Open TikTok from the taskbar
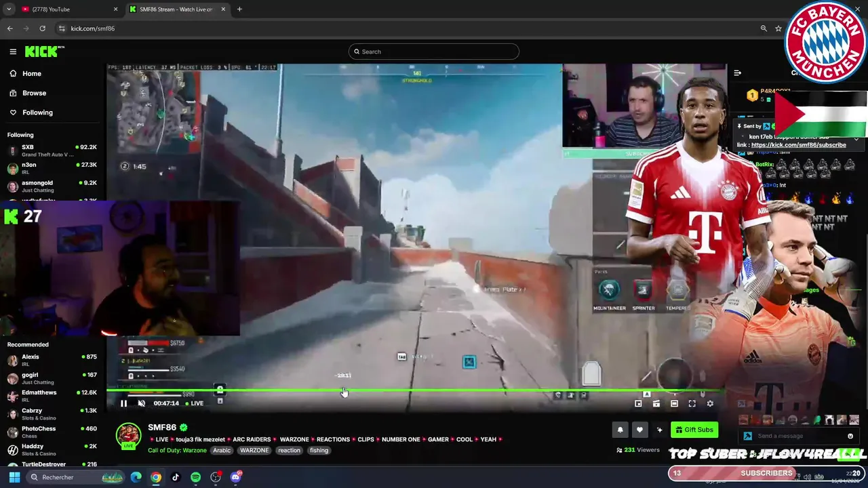Viewport: 868px width, 488px height. coord(176,477)
